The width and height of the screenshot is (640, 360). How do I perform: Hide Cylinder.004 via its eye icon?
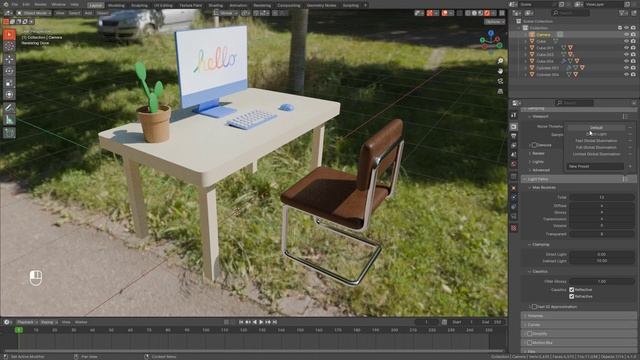pos(627,74)
